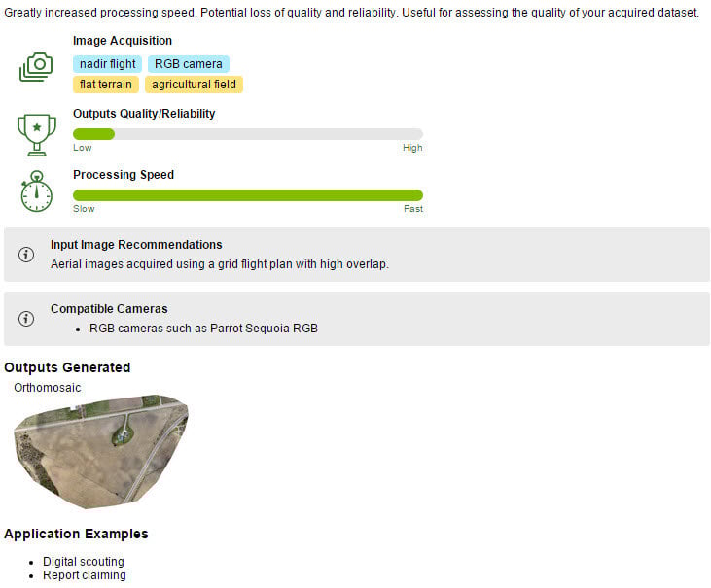711x588 pixels.
Task: Click the info icon beside Compatible Cameras
Action: (26, 319)
